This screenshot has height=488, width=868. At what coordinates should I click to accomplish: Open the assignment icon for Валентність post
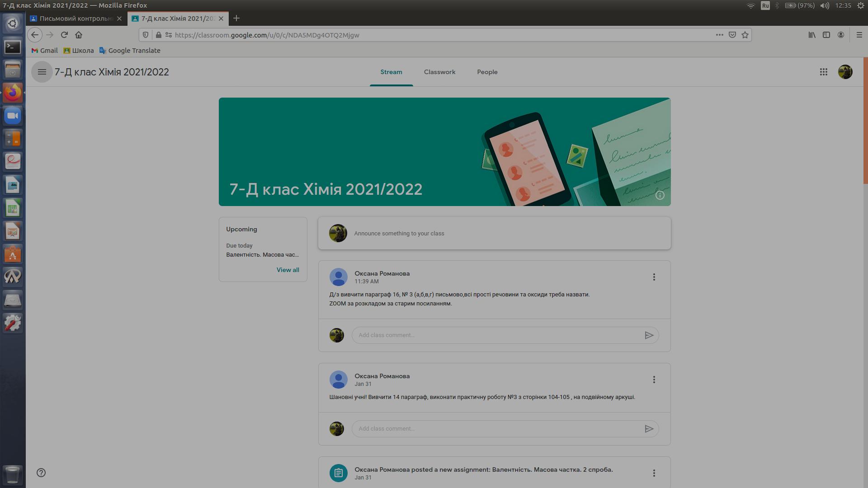(x=338, y=473)
